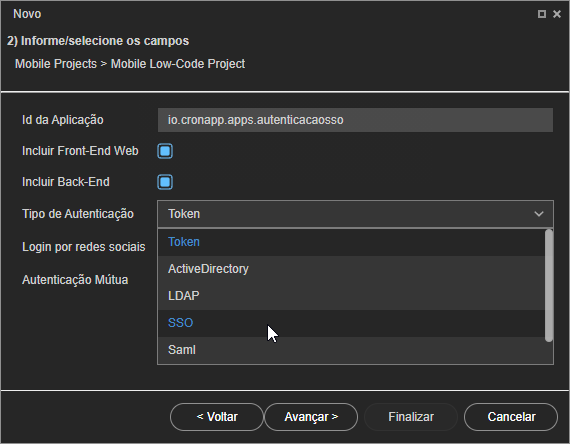
Task: Go back with the Voltar button
Action: click(x=217, y=417)
